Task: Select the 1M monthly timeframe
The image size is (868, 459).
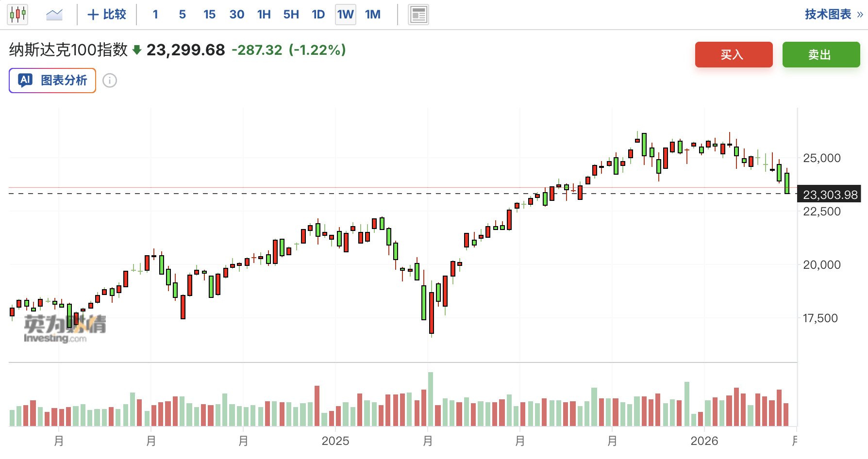Action: click(373, 15)
